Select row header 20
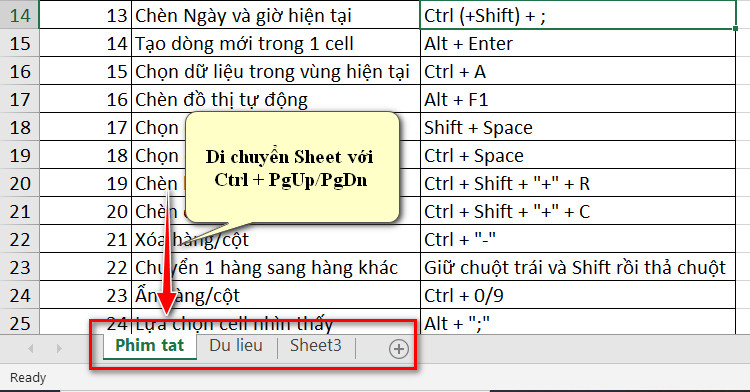750x392 pixels. pyautogui.click(x=20, y=183)
